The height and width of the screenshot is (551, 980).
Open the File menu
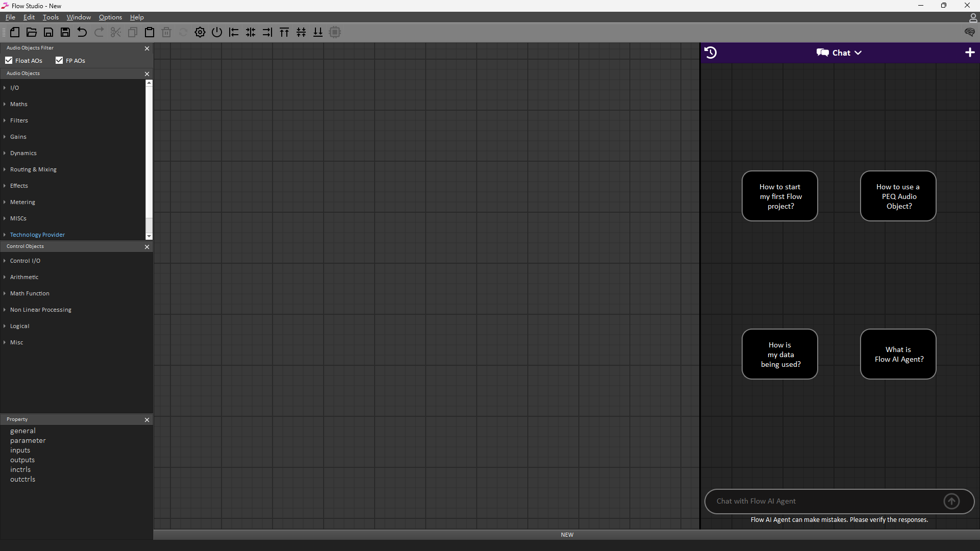[10, 17]
